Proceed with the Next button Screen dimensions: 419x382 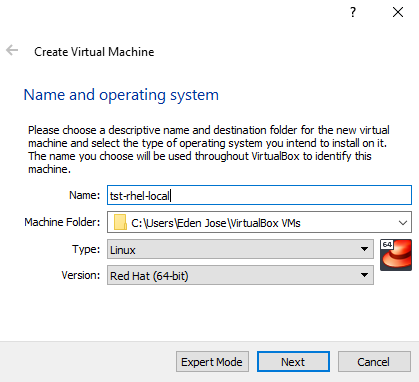tap(293, 362)
